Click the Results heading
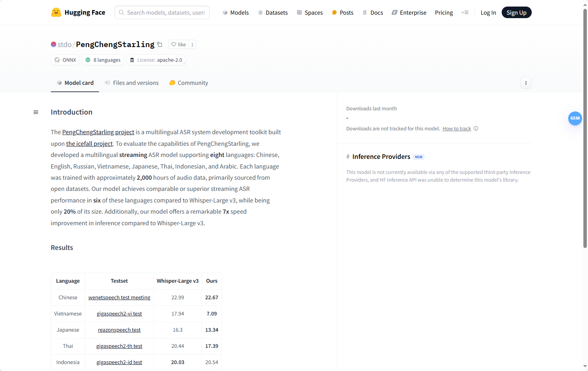Screen dimensions: 588x371 (x=62, y=248)
